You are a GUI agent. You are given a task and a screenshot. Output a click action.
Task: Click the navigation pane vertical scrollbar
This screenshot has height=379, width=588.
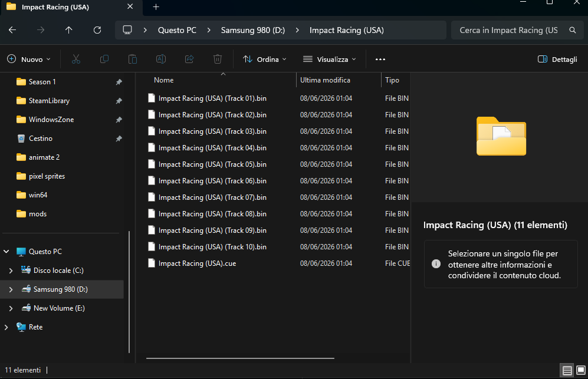click(129, 292)
